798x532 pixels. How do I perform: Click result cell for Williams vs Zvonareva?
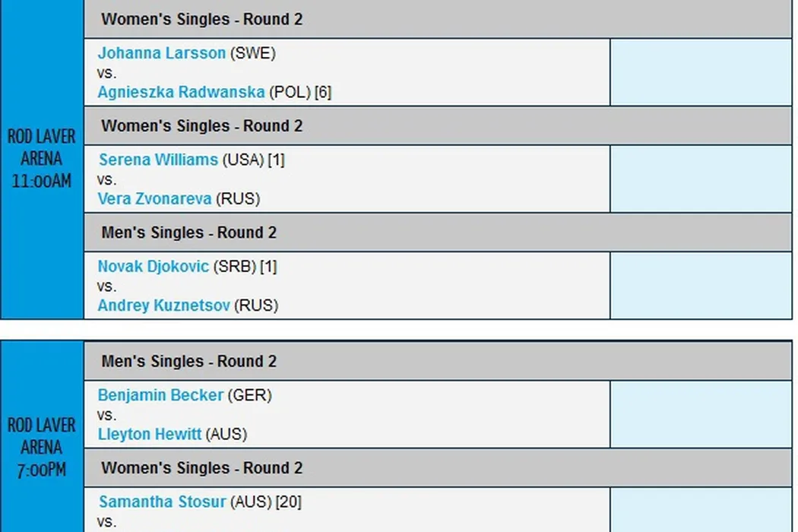pyautogui.click(x=700, y=179)
